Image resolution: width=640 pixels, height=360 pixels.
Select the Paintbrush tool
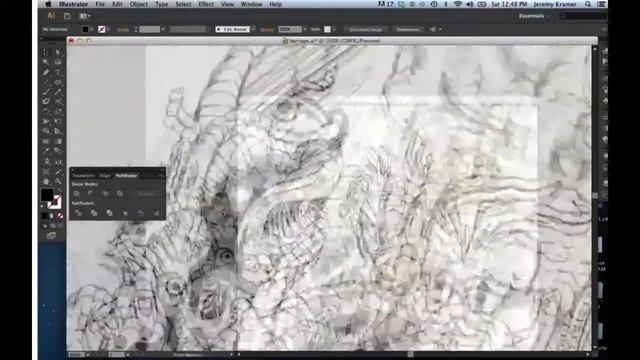46,92
